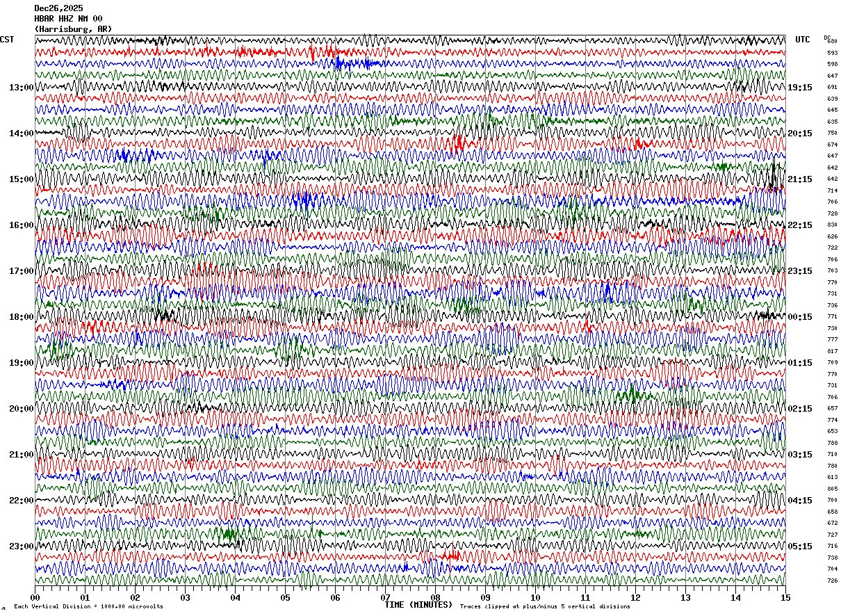
Task: Click the "23:00" CST time label
Action: point(22,546)
